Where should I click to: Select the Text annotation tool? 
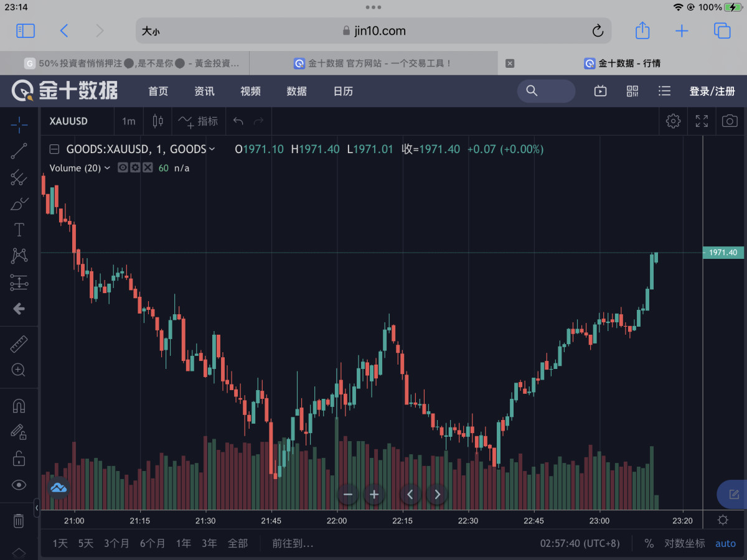(x=19, y=230)
